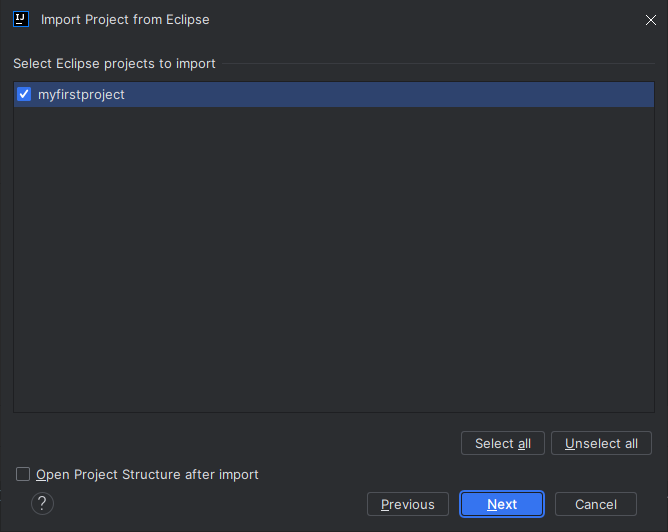This screenshot has height=532, width=668.
Task: Proceed with the Next button
Action: click(502, 504)
